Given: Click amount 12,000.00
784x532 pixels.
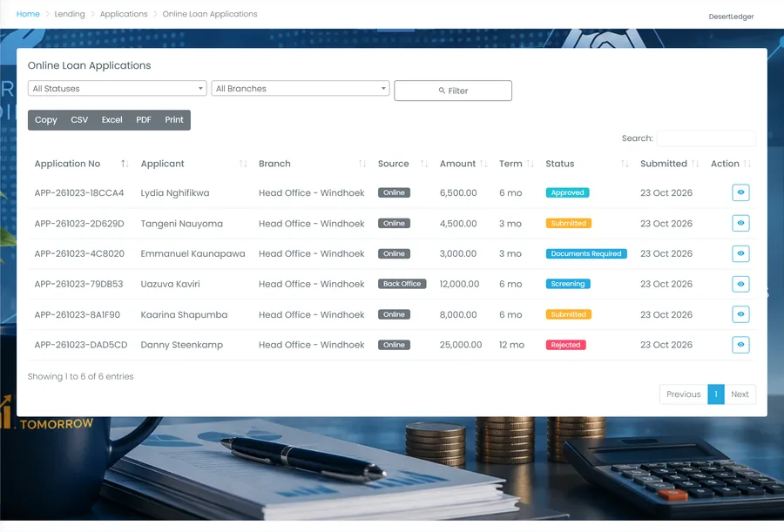Looking at the screenshot, I should tap(459, 284).
